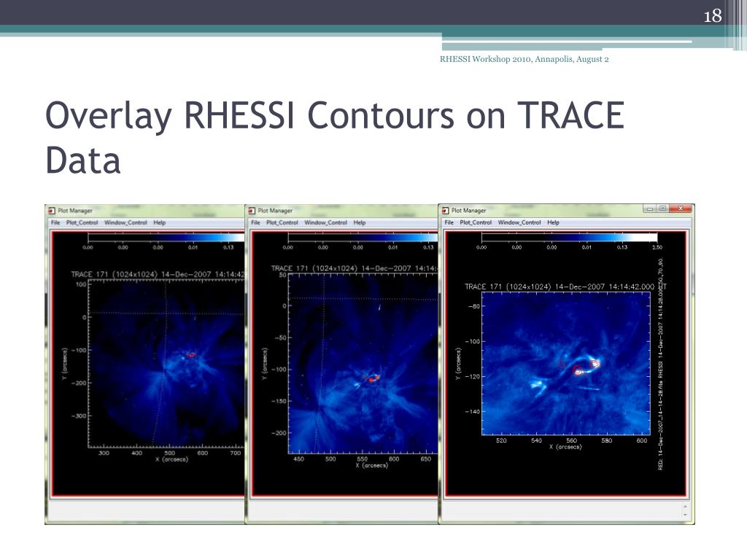Image resolution: width=747 pixels, height=560 pixels.
Task: Click the color bar in middle Plot Manager window
Action: 363,237
